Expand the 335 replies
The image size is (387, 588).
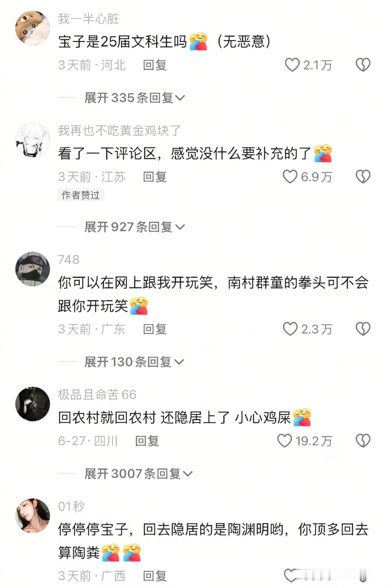point(134,98)
